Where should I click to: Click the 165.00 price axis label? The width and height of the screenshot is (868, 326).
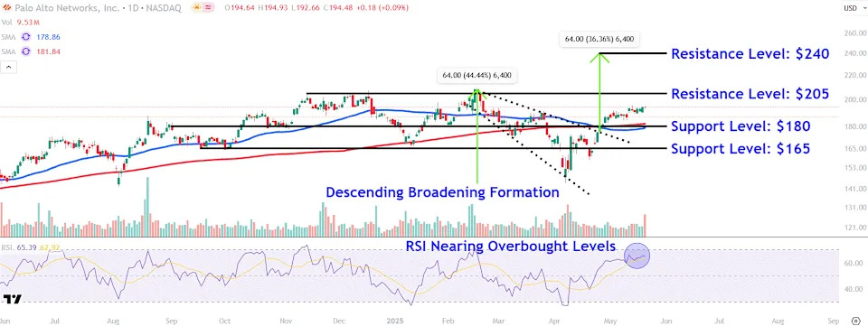point(855,148)
